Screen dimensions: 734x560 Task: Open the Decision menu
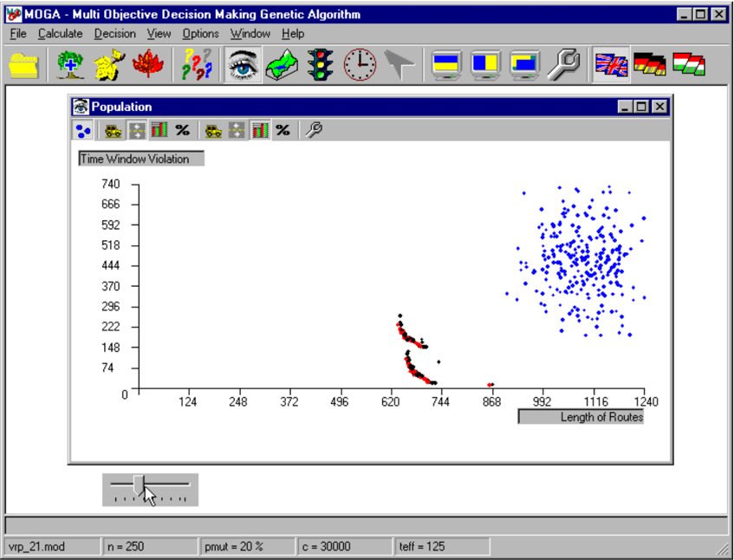point(115,34)
